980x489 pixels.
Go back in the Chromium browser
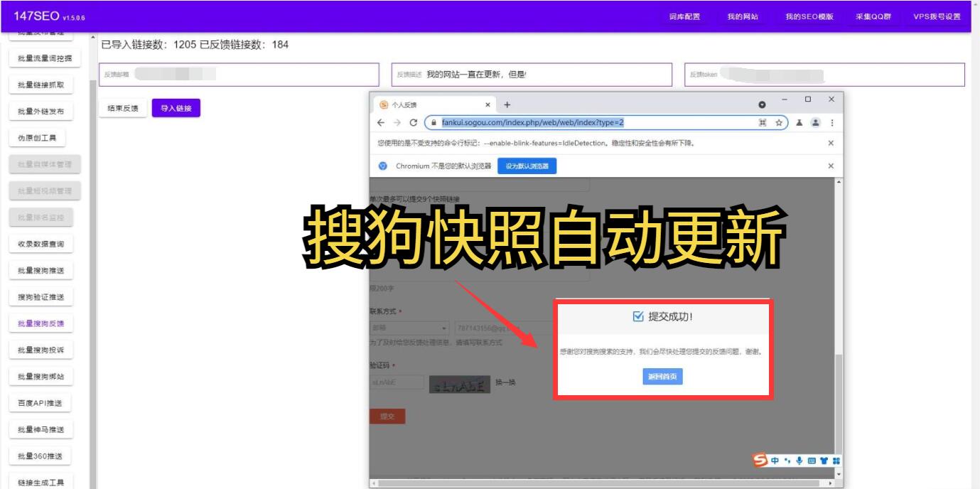pos(381,122)
